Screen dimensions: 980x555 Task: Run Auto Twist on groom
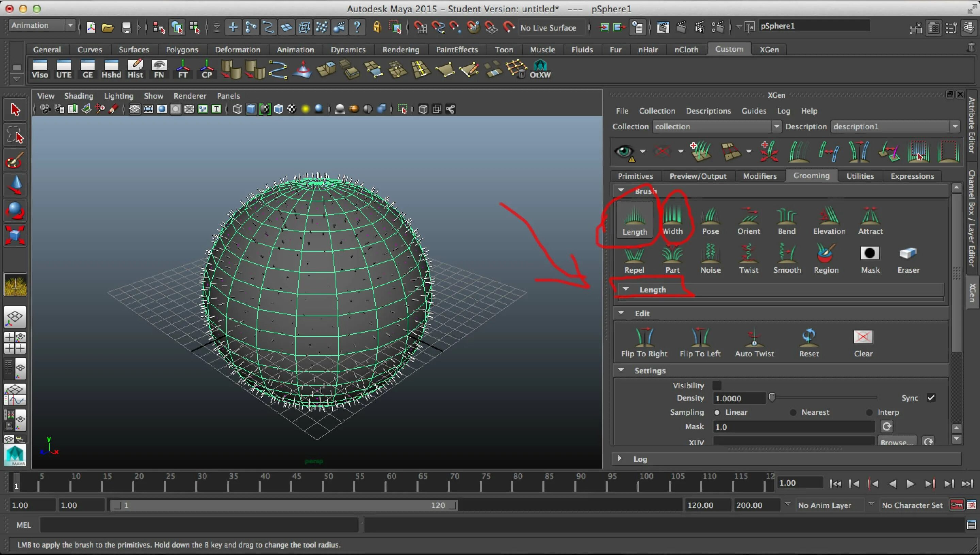tap(754, 342)
